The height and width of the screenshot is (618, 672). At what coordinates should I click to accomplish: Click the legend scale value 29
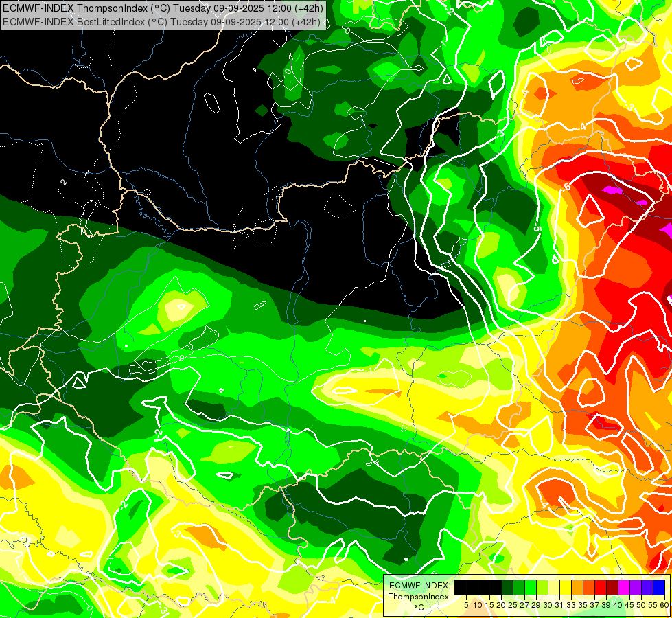536,605
